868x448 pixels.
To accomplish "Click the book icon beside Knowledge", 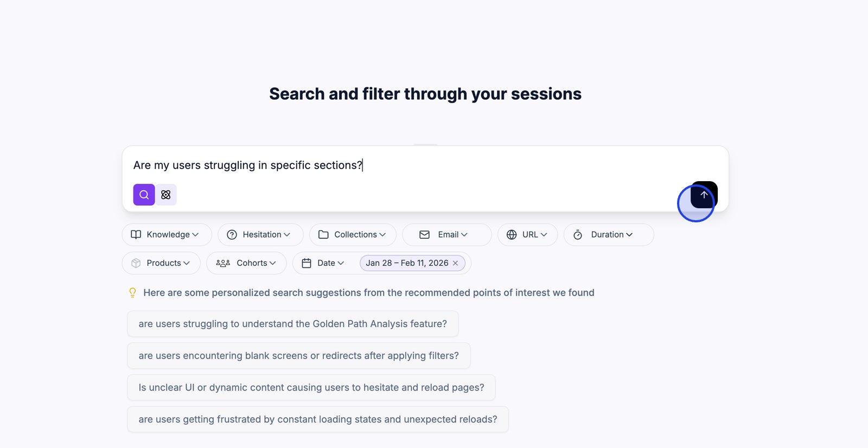I will (x=136, y=235).
